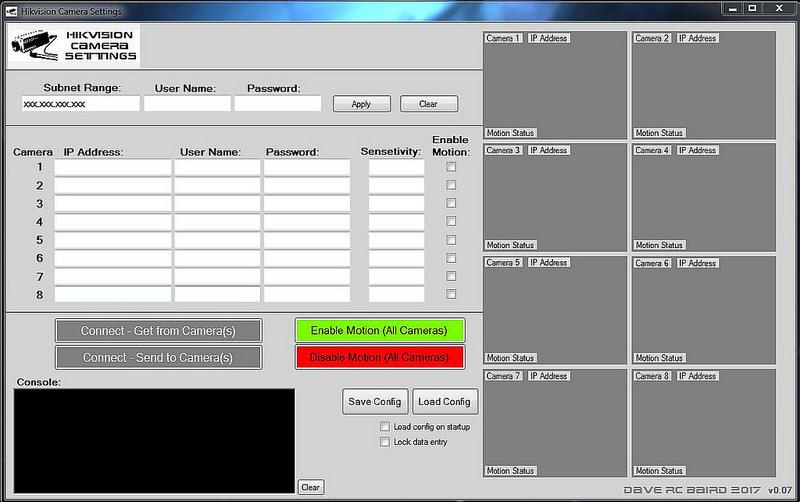Focus the top Password field
This screenshot has width=800, height=502.
pyautogui.click(x=278, y=104)
